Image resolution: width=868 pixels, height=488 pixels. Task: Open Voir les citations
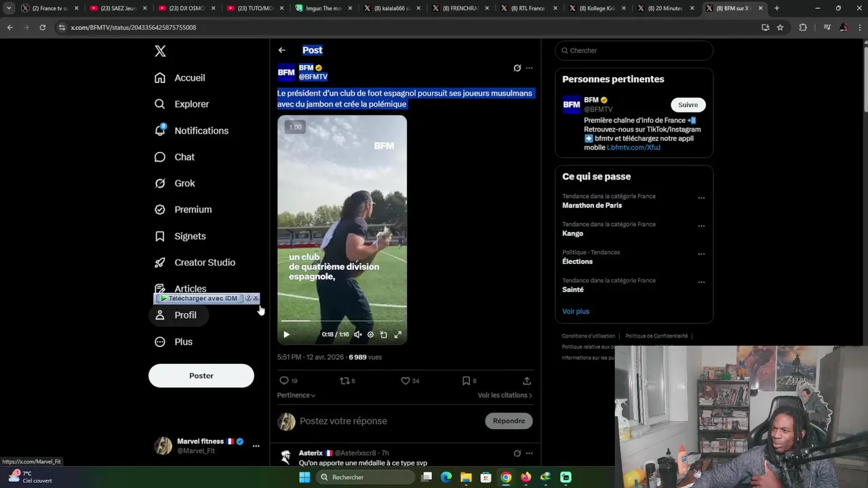coord(505,395)
